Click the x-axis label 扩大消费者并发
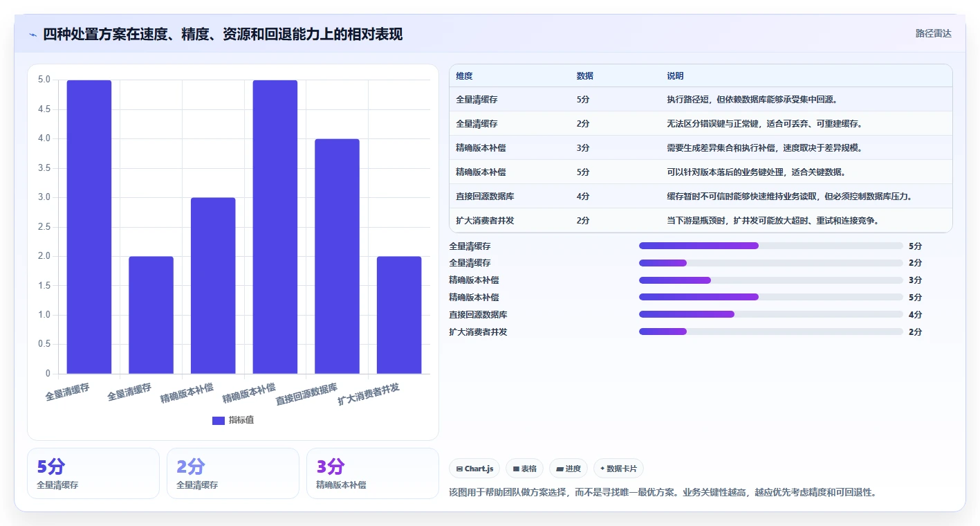 (x=369, y=394)
